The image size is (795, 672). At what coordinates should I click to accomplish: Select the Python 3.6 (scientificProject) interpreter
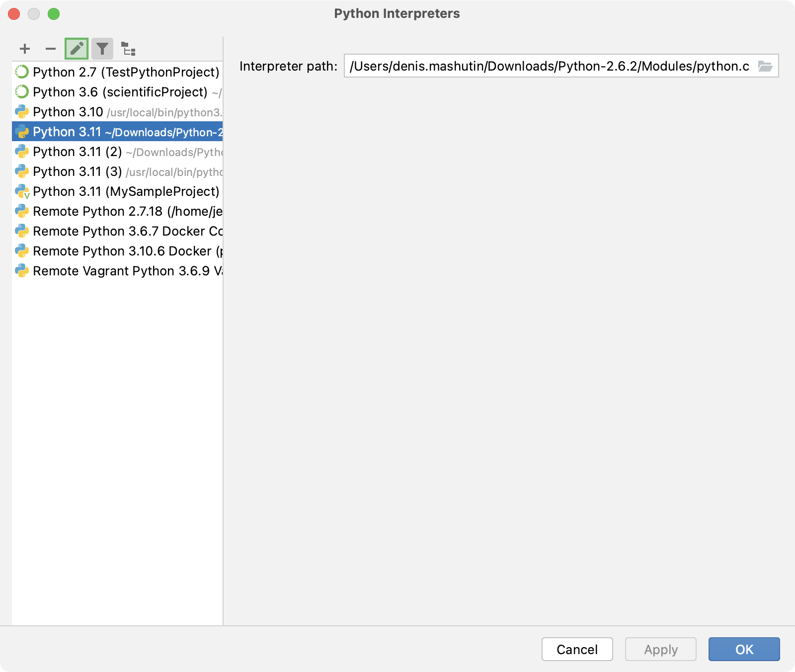click(x=114, y=92)
